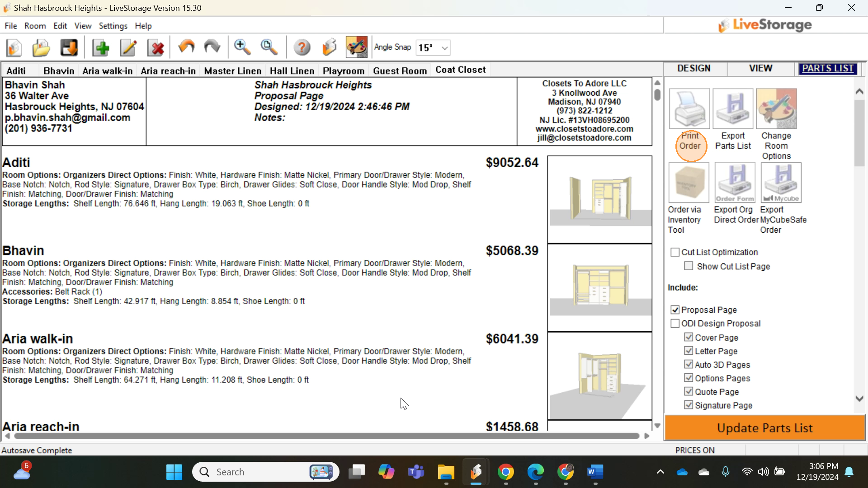Click the zoom in magnifier icon
The width and height of the screenshot is (868, 488).
click(x=242, y=47)
